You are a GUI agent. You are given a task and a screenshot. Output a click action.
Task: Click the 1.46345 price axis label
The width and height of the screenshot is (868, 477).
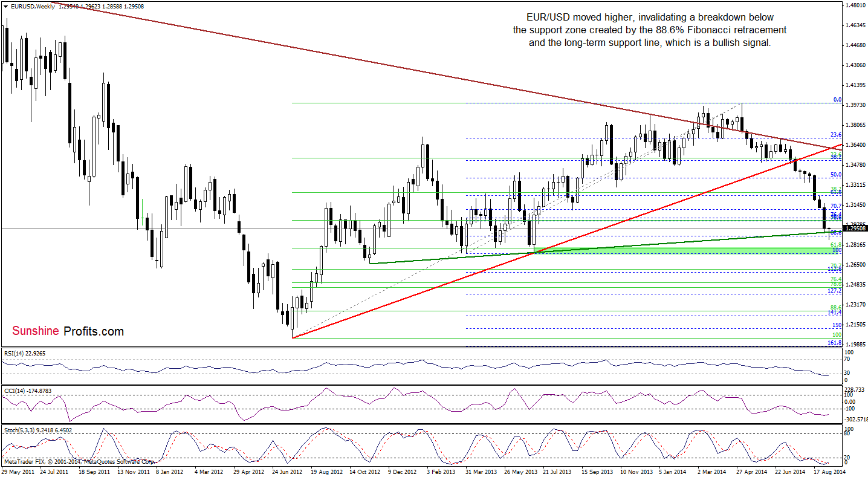coord(857,25)
